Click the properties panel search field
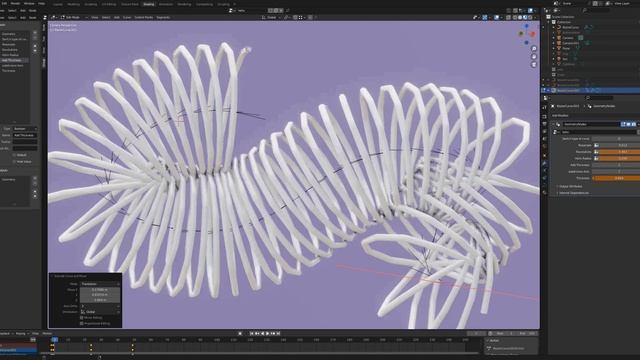 [x=600, y=98]
